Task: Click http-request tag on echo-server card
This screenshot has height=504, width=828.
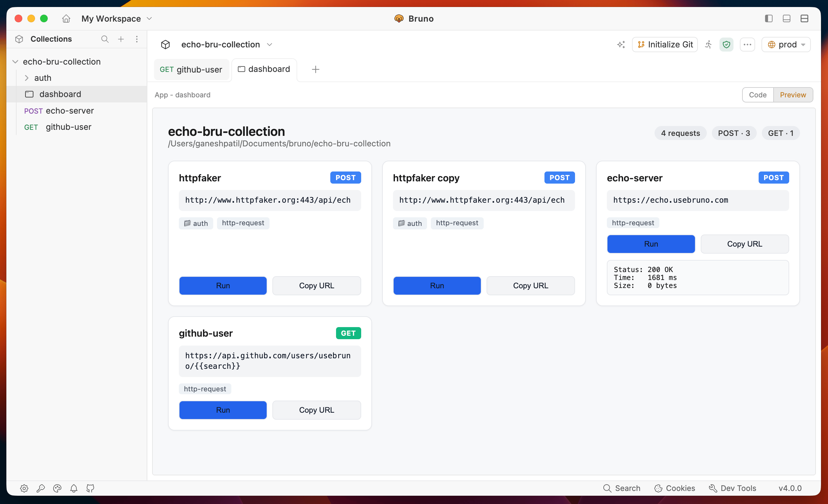Action: click(x=633, y=223)
